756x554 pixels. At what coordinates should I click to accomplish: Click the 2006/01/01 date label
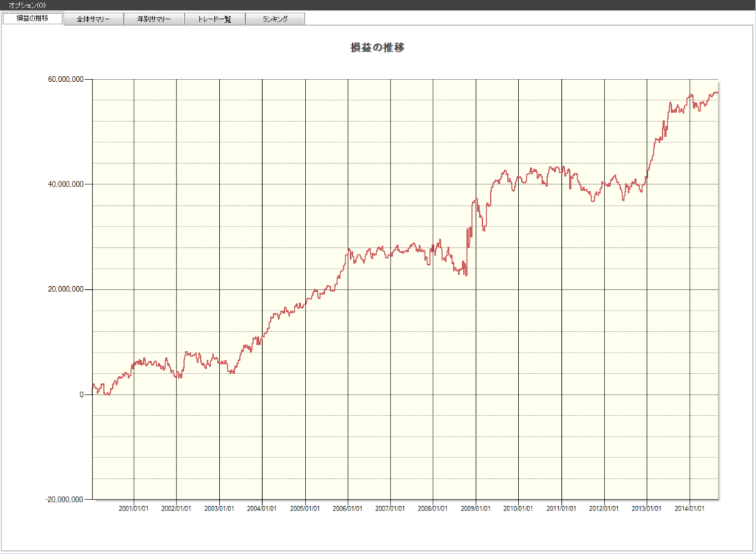point(347,508)
